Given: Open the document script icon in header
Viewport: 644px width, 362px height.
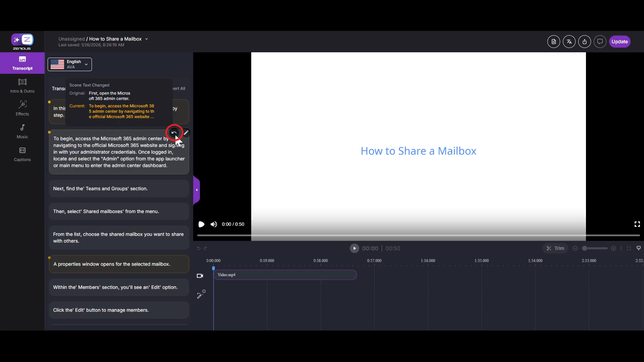Looking at the screenshot, I should point(553,42).
